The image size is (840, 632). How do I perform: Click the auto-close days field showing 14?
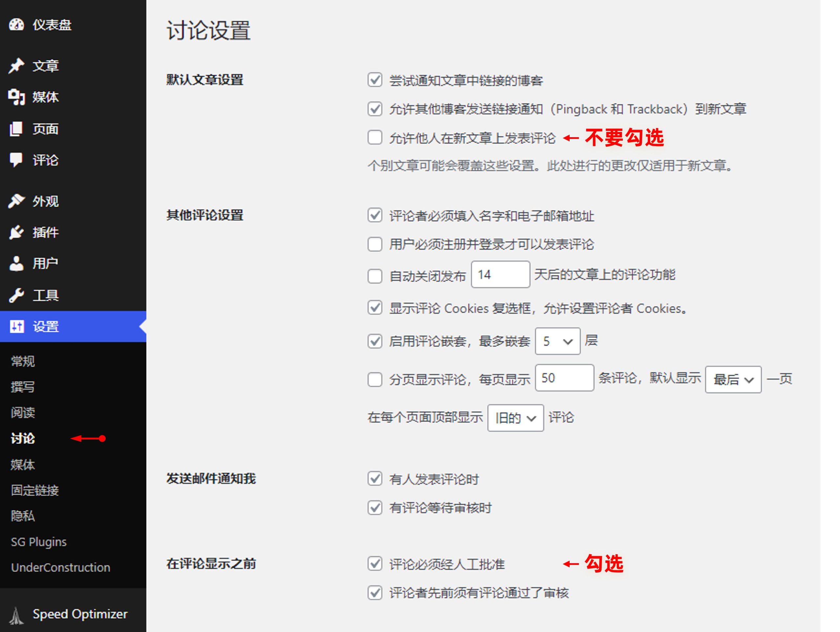[x=500, y=274]
